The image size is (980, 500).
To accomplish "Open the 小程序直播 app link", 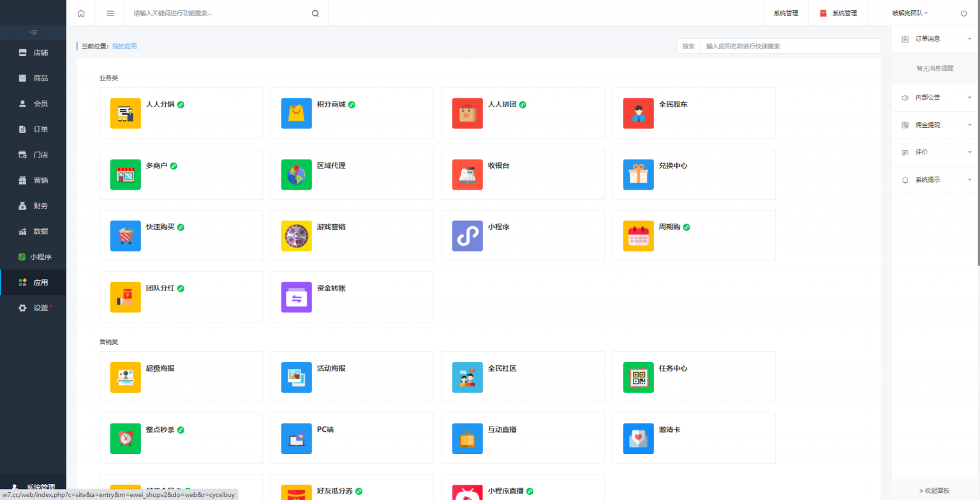I will click(505, 491).
